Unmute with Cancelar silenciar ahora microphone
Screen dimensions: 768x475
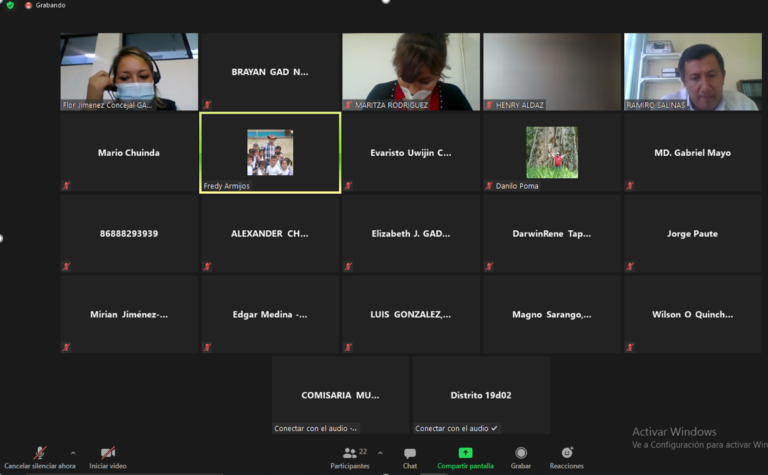pos(40,457)
